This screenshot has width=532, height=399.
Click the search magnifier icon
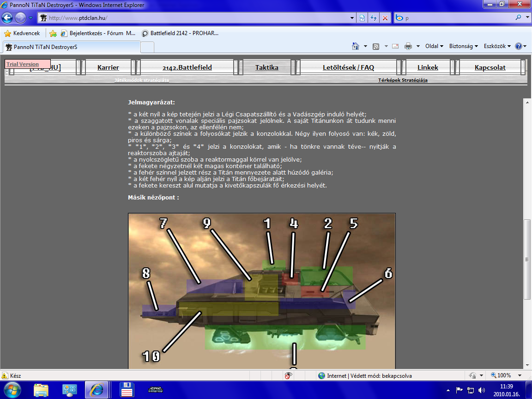(x=518, y=17)
